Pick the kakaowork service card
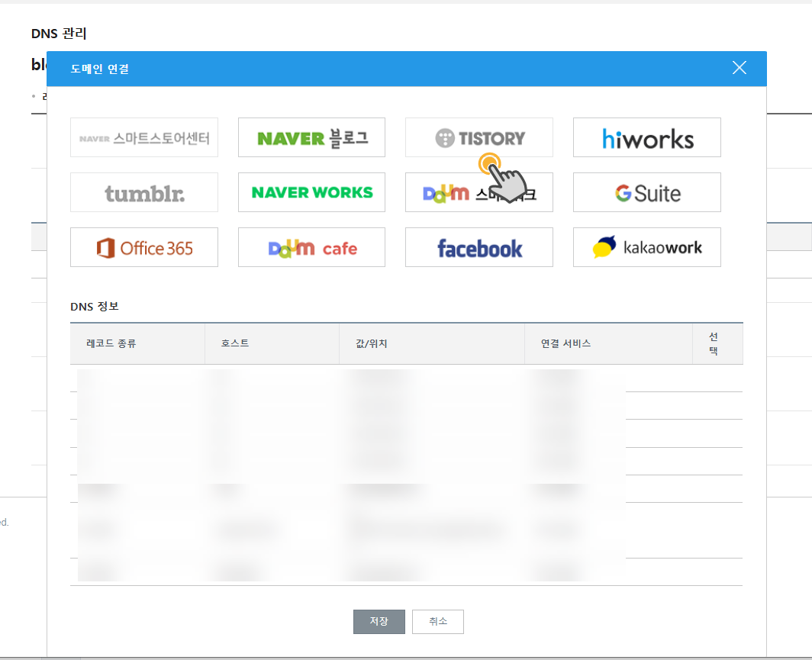 647,247
